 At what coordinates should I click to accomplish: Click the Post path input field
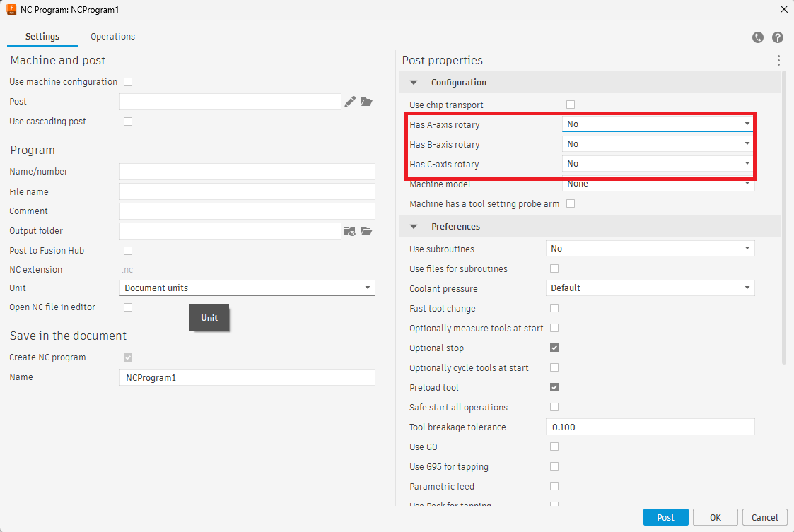coord(230,101)
